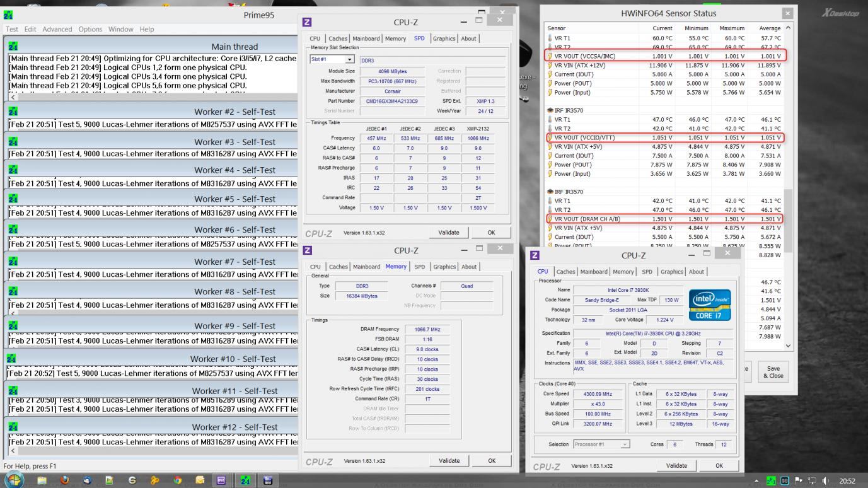Image resolution: width=868 pixels, height=488 pixels.
Task: Switch to Mainboard tab in CPU-Z SPD window
Action: (x=366, y=38)
